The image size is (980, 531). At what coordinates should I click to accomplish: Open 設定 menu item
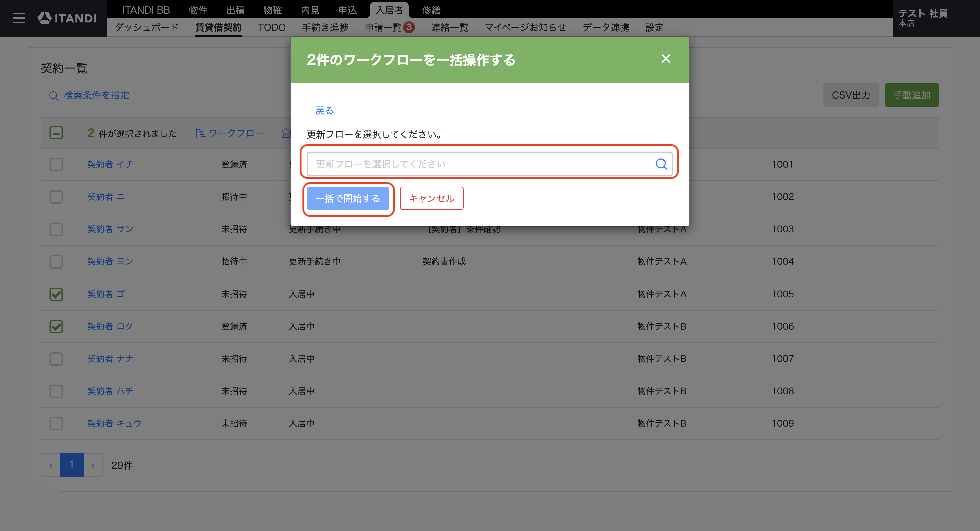point(655,27)
